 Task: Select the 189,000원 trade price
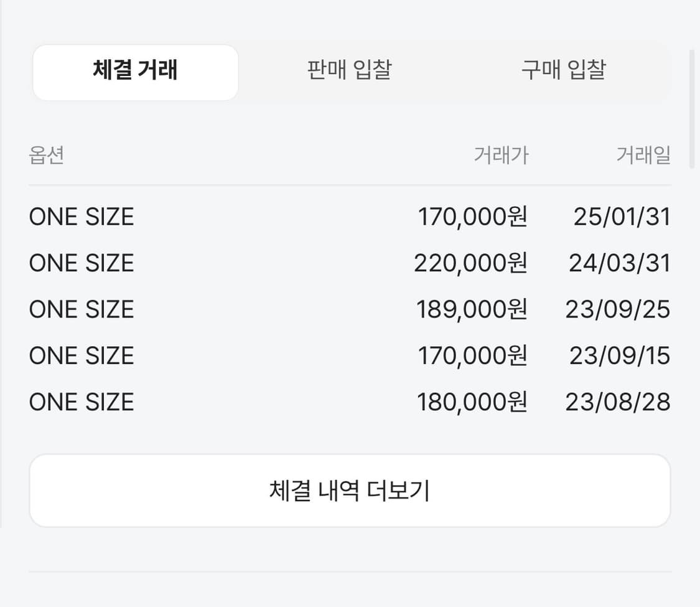(472, 309)
